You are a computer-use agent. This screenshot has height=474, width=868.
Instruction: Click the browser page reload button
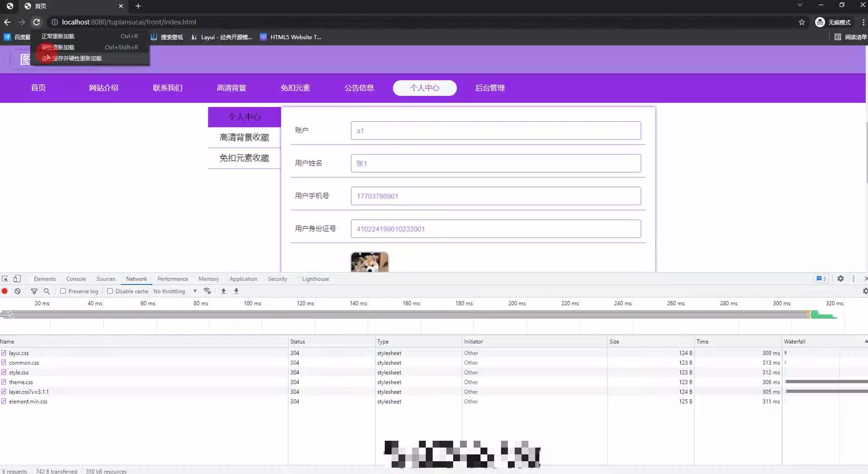click(x=36, y=22)
